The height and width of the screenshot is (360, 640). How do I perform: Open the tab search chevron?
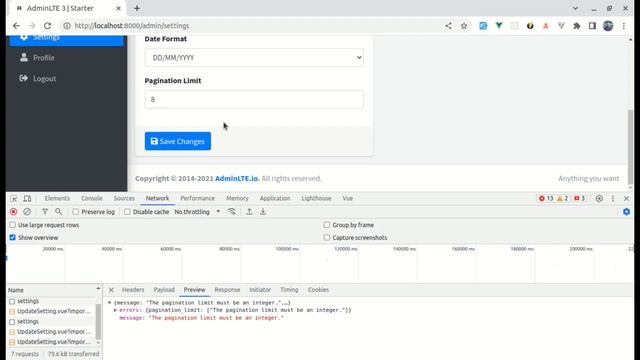[x=575, y=8]
